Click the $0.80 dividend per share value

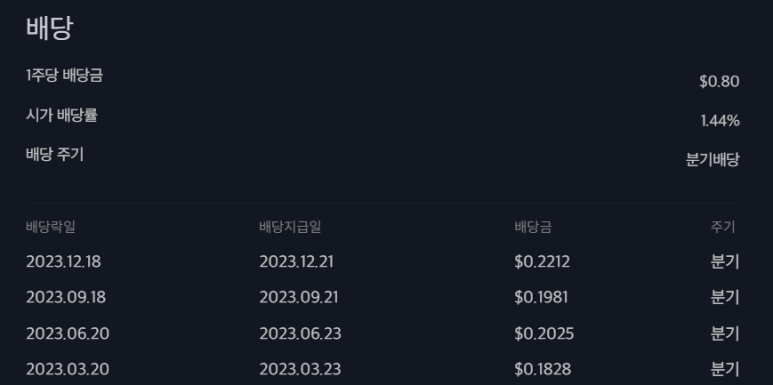[x=719, y=81]
